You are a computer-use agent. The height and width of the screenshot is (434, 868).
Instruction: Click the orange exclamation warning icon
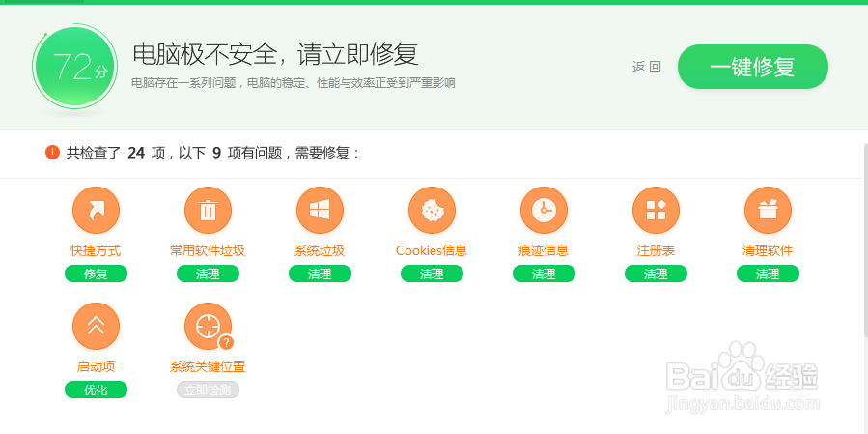click(52, 153)
